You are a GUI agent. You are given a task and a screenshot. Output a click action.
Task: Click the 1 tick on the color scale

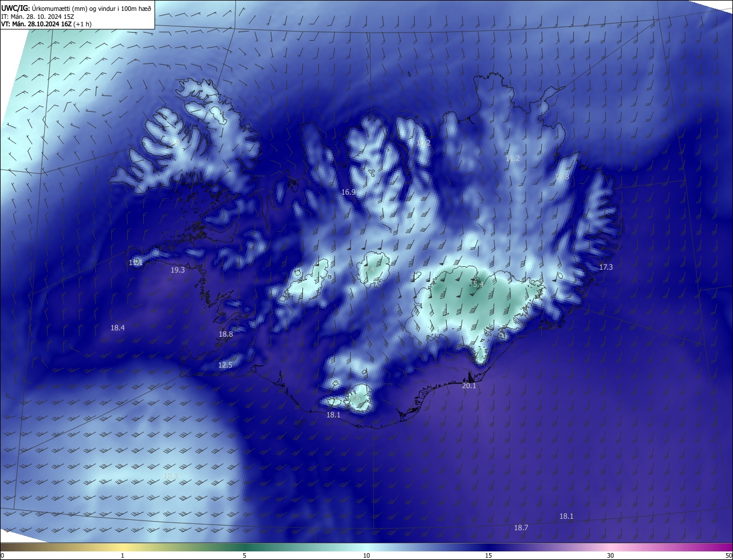pyautogui.click(x=123, y=555)
